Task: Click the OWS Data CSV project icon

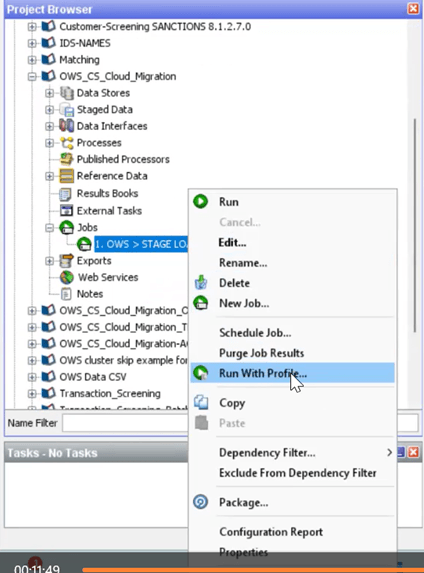Action: click(48, 376)
